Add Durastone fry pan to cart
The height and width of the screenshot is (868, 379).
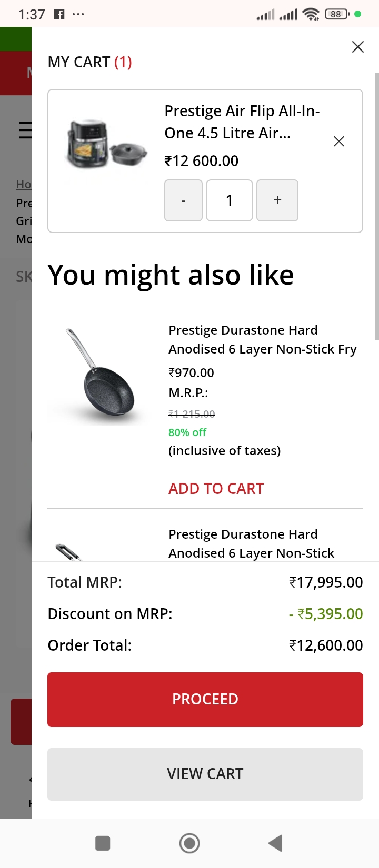(x=216, y=489)
